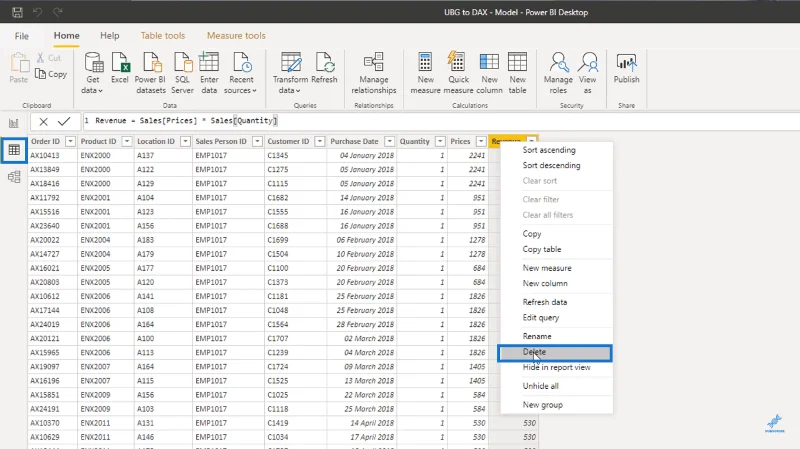Image resolution: width=800 pixels, height=449 pixels.
Task: Select the Order ID column header
Action: click(45, 141)
